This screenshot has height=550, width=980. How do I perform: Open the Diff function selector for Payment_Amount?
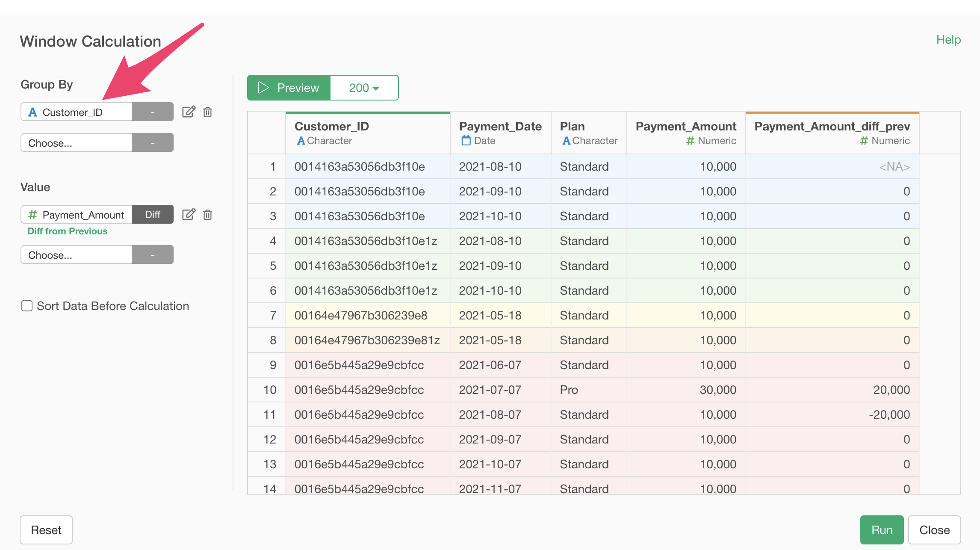[153, 215]
